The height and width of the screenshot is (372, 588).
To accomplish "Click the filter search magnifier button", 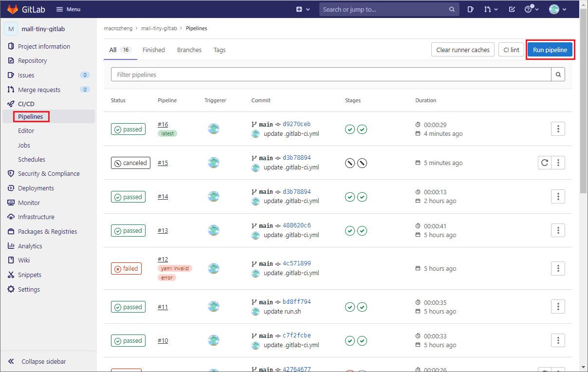I will point(558,74).
